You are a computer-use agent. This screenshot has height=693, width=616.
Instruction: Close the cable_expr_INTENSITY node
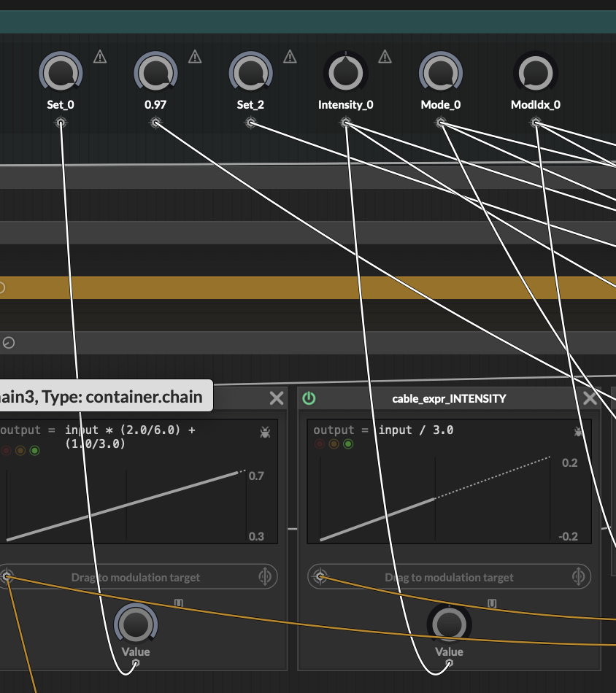coord(590,398)
